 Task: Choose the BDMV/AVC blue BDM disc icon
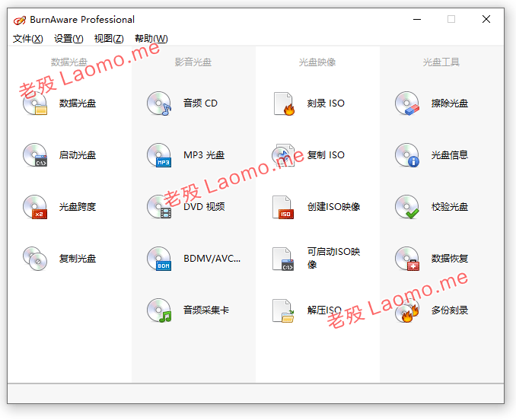click(159, 259)
